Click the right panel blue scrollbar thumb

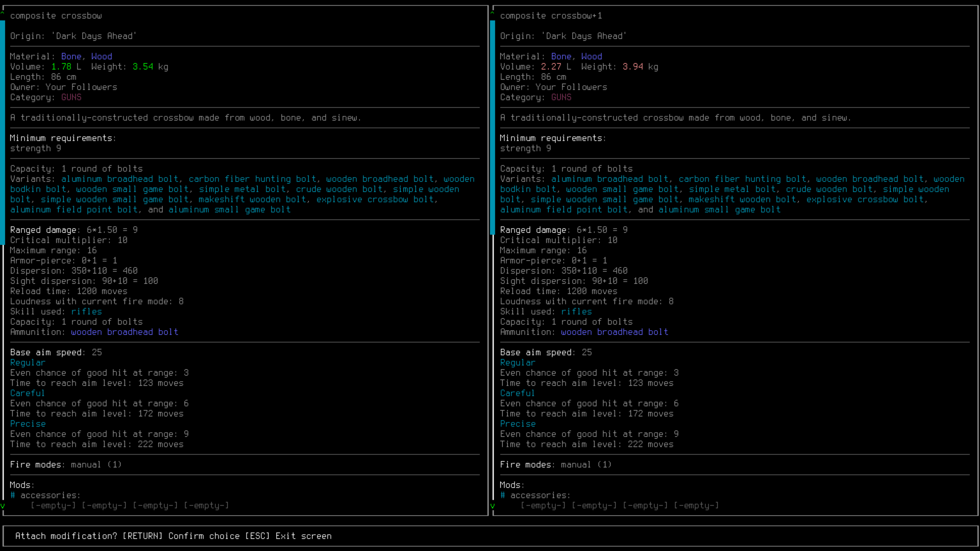493,128
